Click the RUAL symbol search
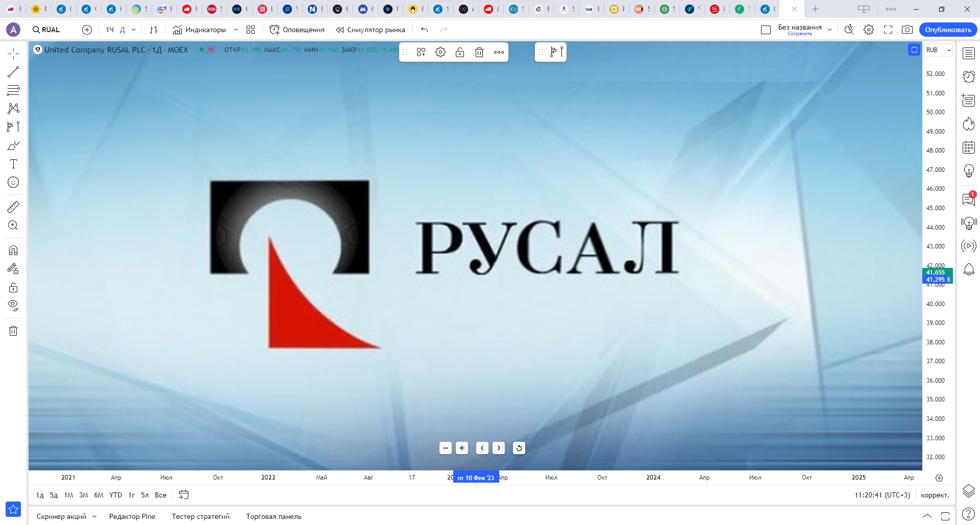 (46, 30)
